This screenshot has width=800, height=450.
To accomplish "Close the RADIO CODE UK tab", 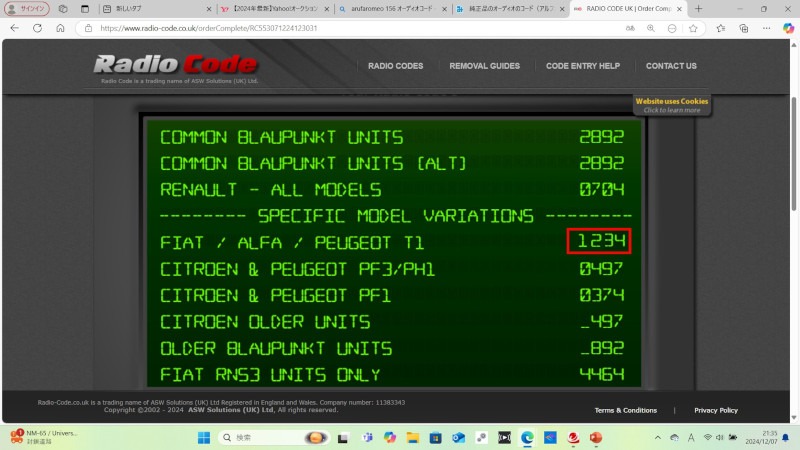I will pyautogui.click(x=679, y=9).
